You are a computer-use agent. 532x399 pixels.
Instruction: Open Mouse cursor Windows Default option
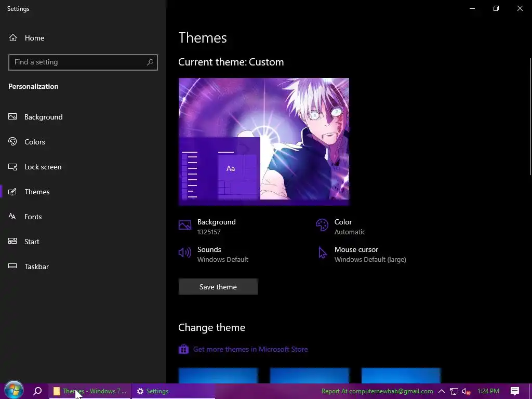[x=370, y=254]
